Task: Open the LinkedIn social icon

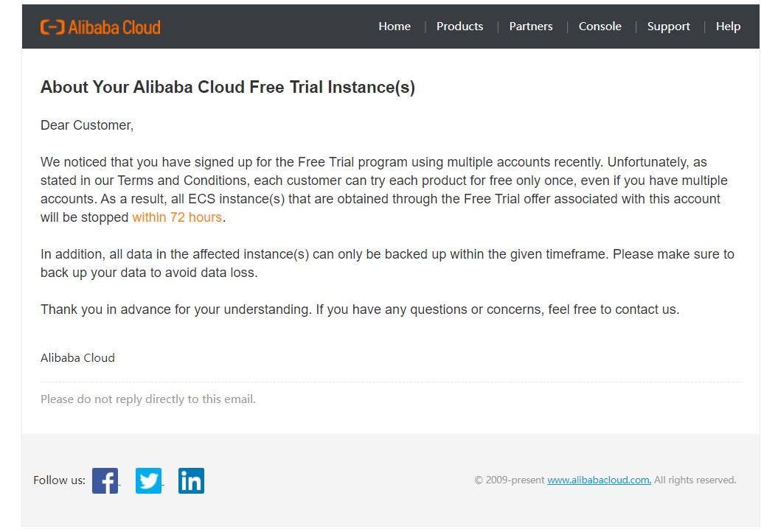Action: point(191,481)
